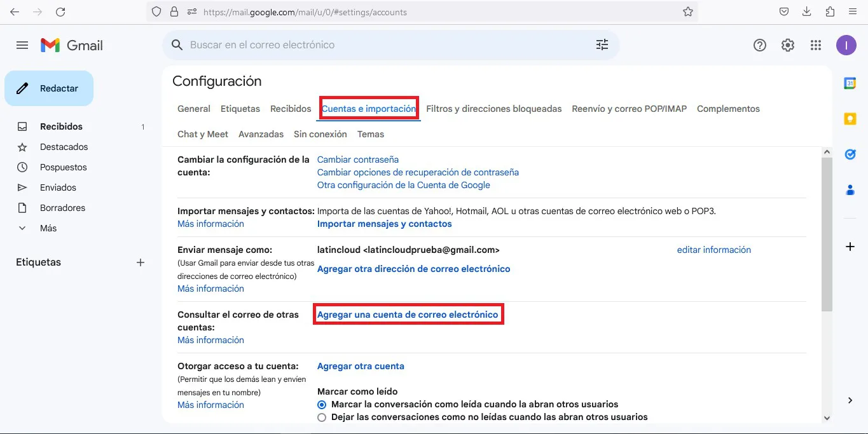Create new label with plus icon
Image resolution: width=868 pixels, height=434 pixels.
click(141, 262)
